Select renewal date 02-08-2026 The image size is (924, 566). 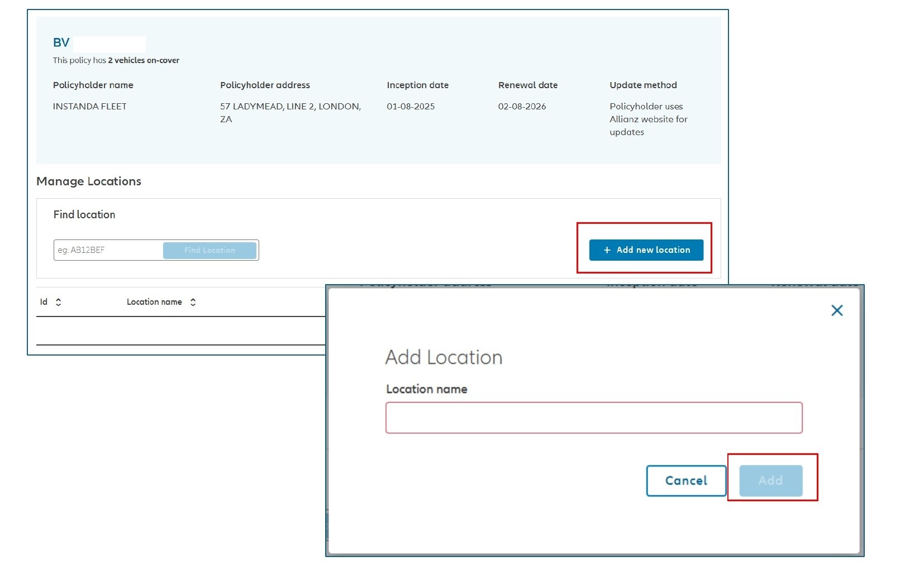[522, 106]
